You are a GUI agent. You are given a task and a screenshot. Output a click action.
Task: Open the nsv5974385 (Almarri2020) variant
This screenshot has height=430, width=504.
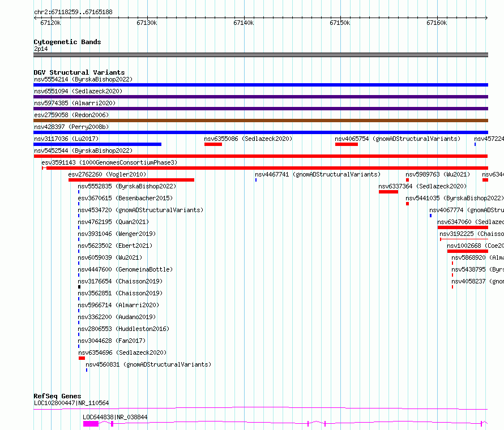coord(75,103)
